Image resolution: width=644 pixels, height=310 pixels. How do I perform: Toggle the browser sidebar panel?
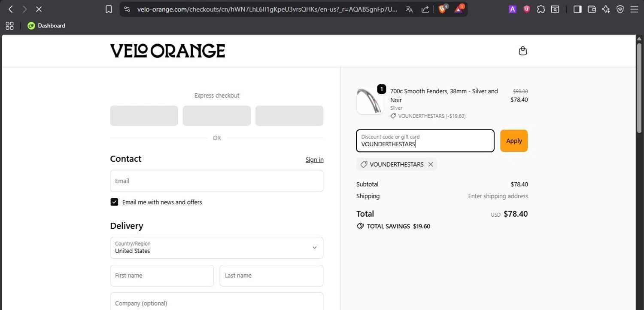(577, 9)
